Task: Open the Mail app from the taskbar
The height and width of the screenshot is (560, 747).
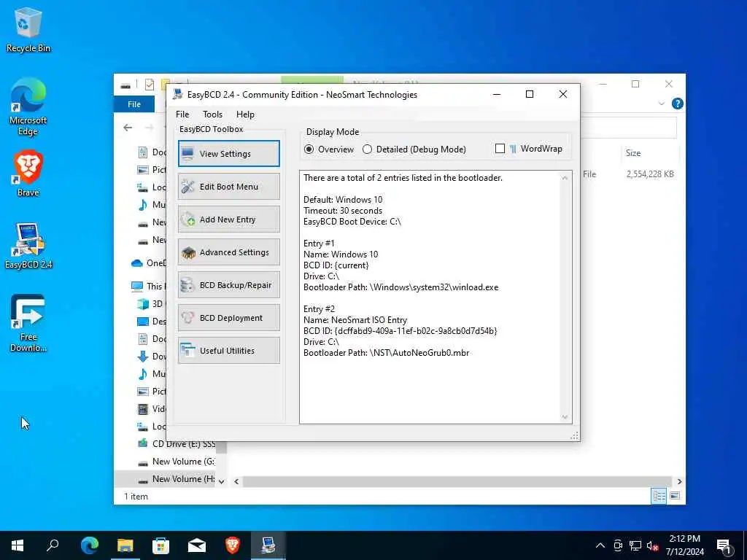Action: point(196,545)
